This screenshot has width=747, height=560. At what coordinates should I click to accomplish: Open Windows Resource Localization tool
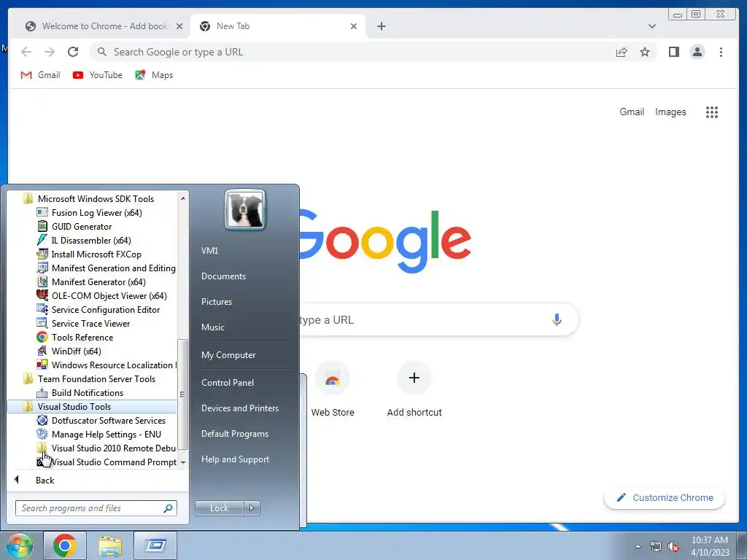coord(113,365)
